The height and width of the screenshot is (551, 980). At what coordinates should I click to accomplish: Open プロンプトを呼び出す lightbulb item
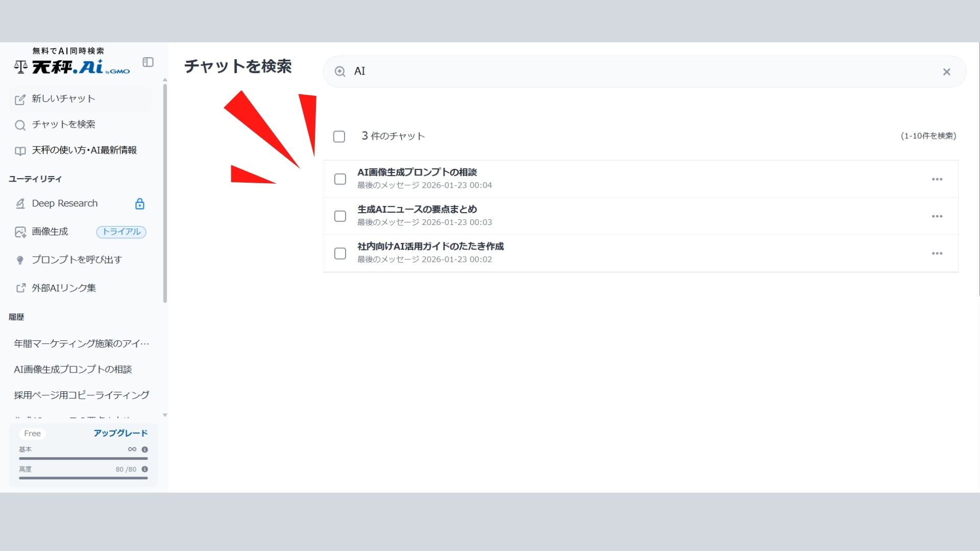pos(77,260)
